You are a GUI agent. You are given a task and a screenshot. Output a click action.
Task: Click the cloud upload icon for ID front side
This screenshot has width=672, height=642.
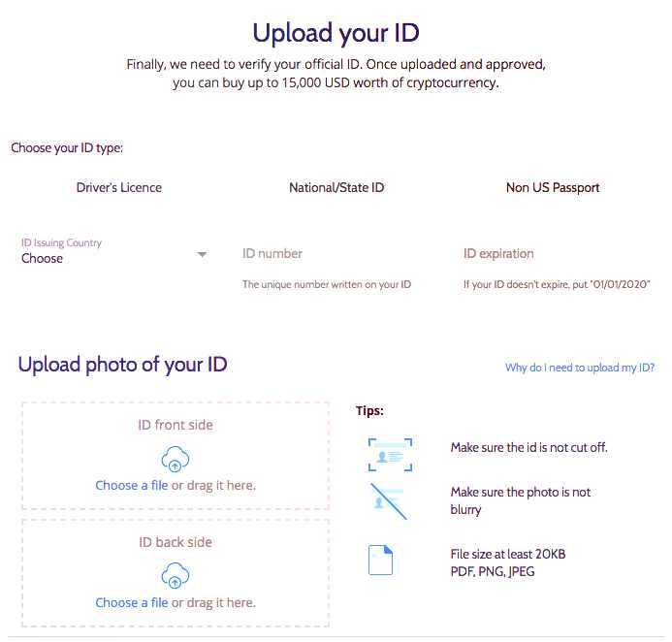point(176,459)
